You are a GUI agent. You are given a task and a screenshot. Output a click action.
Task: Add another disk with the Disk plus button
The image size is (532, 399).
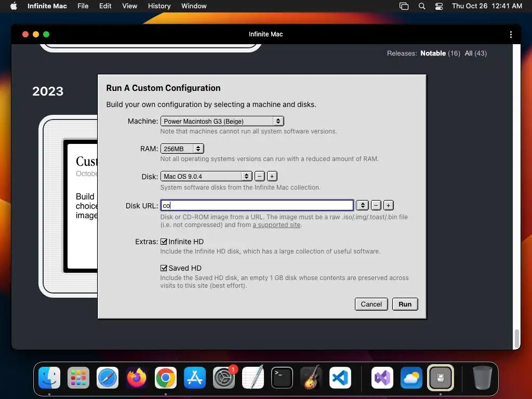[272, 176]
